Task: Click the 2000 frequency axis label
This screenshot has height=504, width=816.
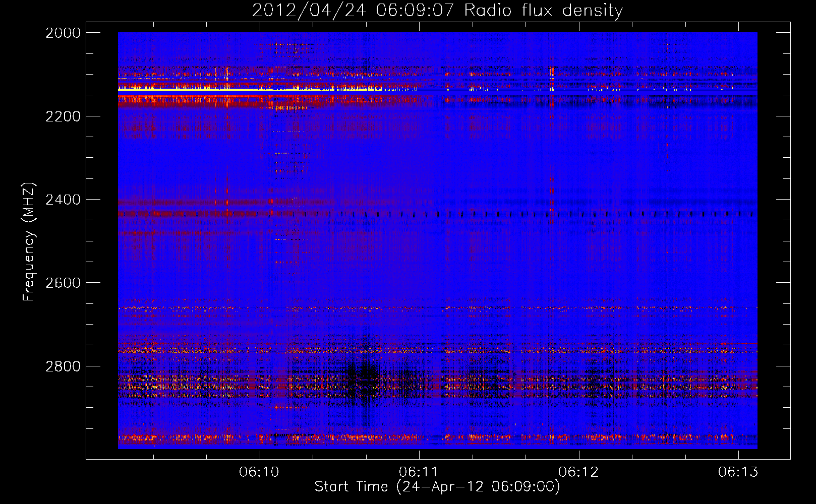Action: point(63,33)
